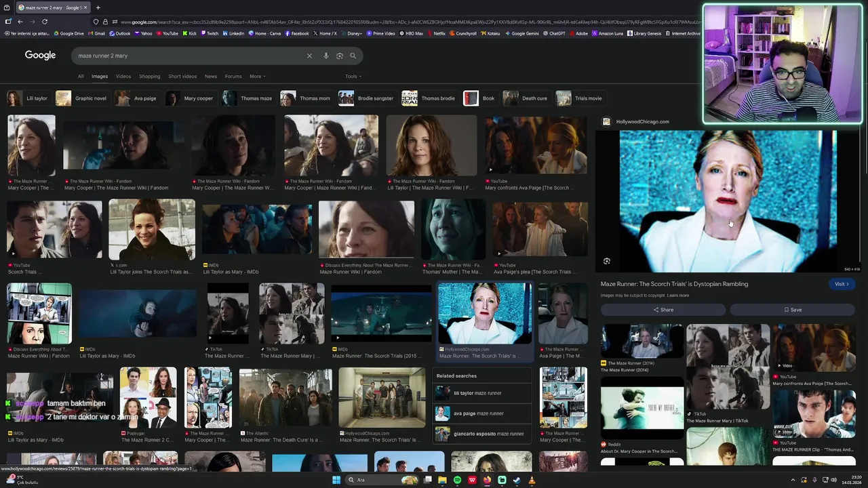Open the Lili Taylor joins Scorch Trials thumbnail

152,229
